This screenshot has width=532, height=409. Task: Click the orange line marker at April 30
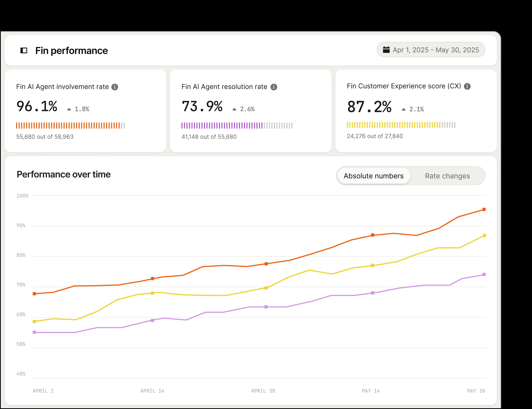266,264
